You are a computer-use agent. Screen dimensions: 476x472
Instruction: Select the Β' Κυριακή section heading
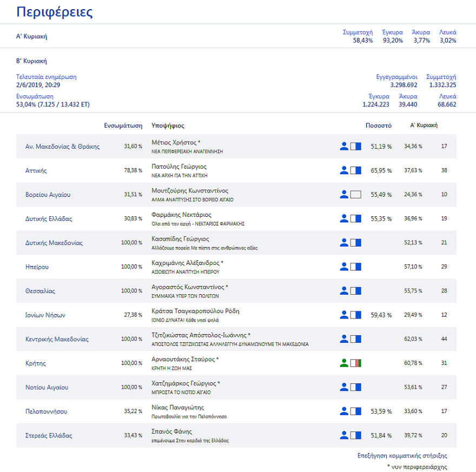coord(32,61)
